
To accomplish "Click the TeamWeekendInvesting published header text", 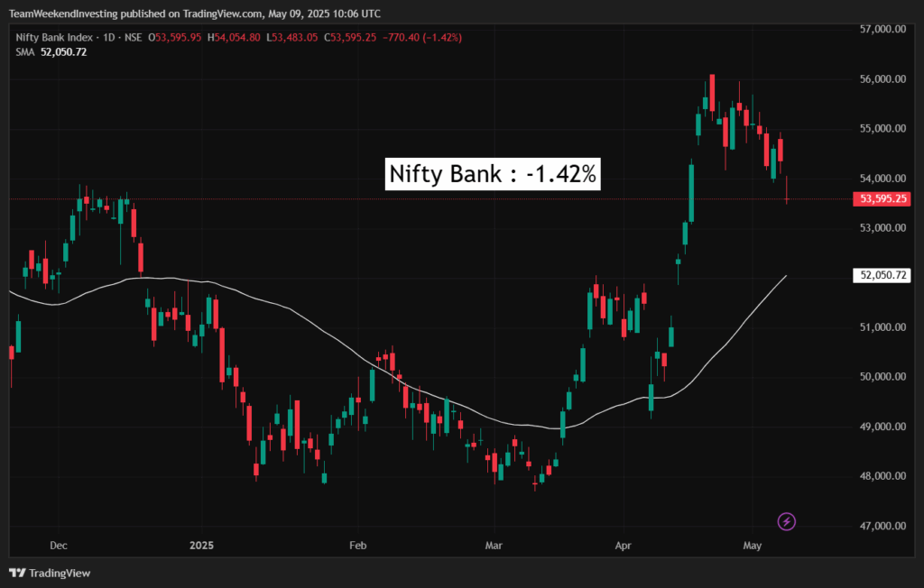I will (195, 13).
